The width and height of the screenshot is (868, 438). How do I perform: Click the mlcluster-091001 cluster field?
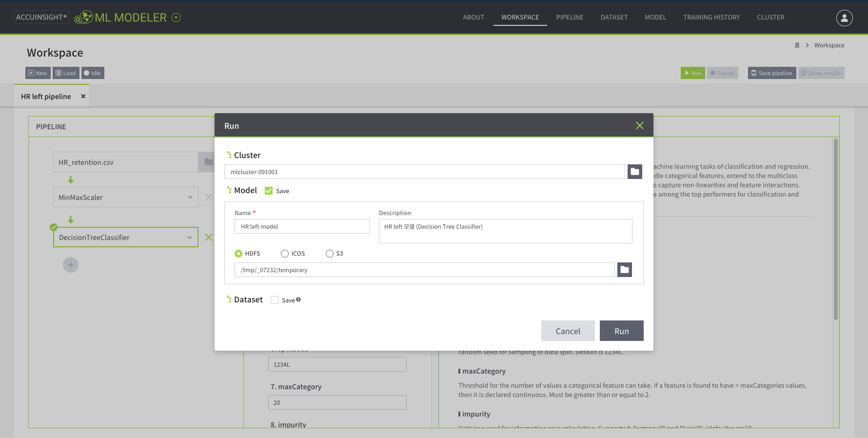point(424,172)
